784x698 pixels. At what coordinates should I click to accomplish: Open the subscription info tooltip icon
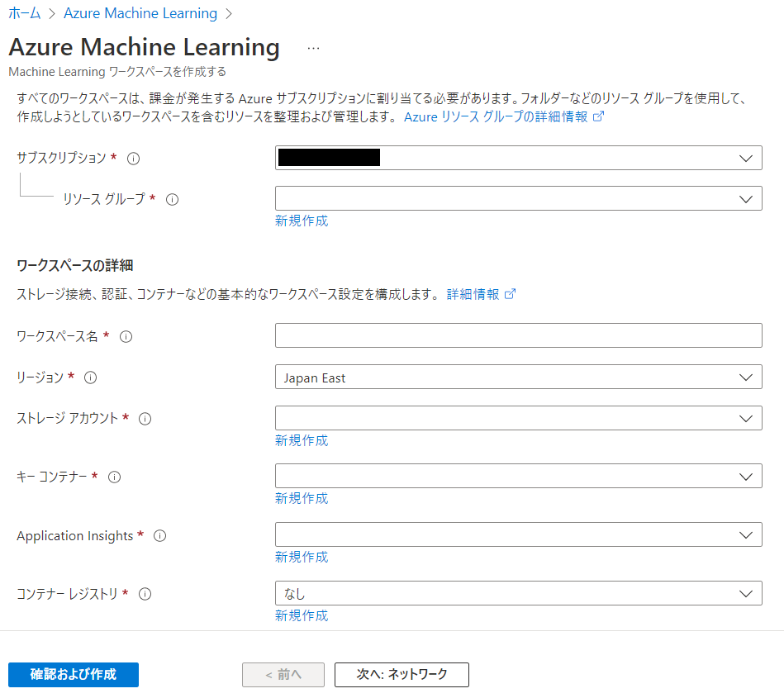pyautogui.click(x=133, y=159)
